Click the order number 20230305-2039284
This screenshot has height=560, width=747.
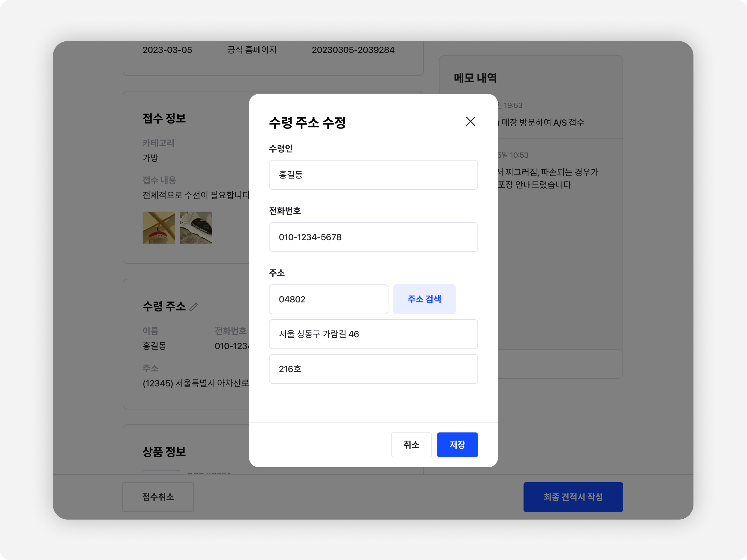point(353,50)
